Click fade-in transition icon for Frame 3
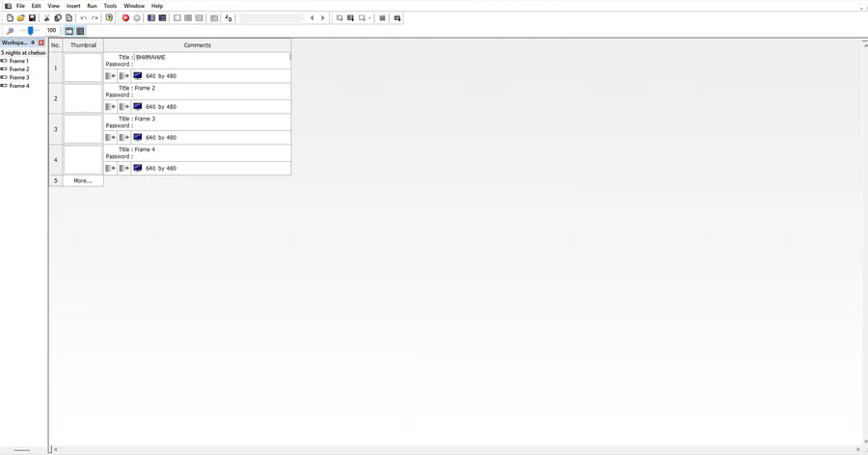The height and width of the screenshot is (455, 868). [x=110, y=137]
